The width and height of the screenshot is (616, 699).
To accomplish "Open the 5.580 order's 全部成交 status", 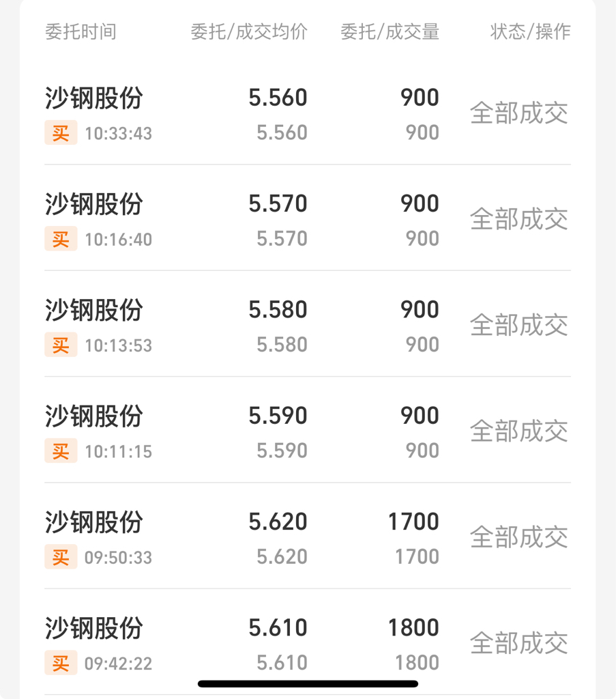I will coord(519,326).
